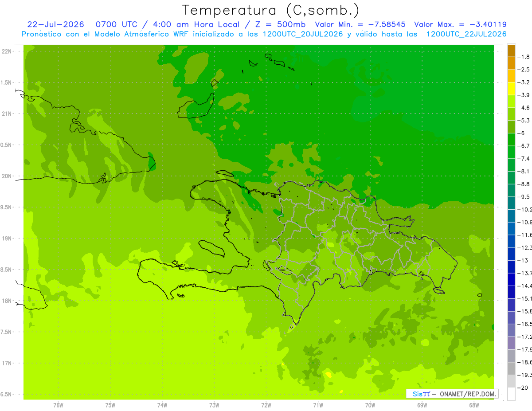Image resolution: width=532 pixels, height=411 pixels.
Task: Click the 76W longitude axis label
Action: point(58,405)
